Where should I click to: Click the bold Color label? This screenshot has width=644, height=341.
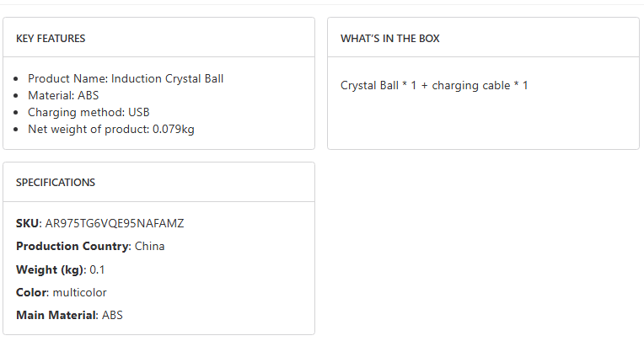(x=32, y=293)
